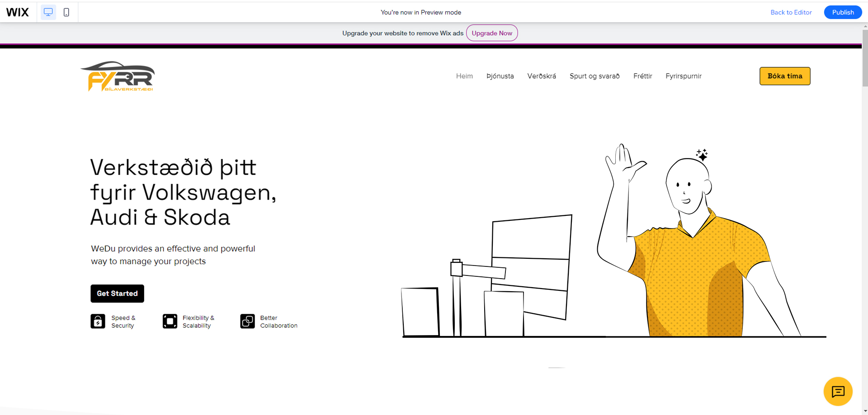Screen dimensions: 868x415
Task: Open the Þjónusta menu item
Action: pos(500,76)
